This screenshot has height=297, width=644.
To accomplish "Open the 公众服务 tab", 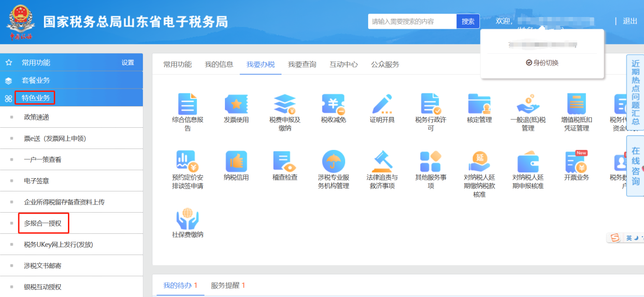I will pyautogui.click(x=385, y=65).
